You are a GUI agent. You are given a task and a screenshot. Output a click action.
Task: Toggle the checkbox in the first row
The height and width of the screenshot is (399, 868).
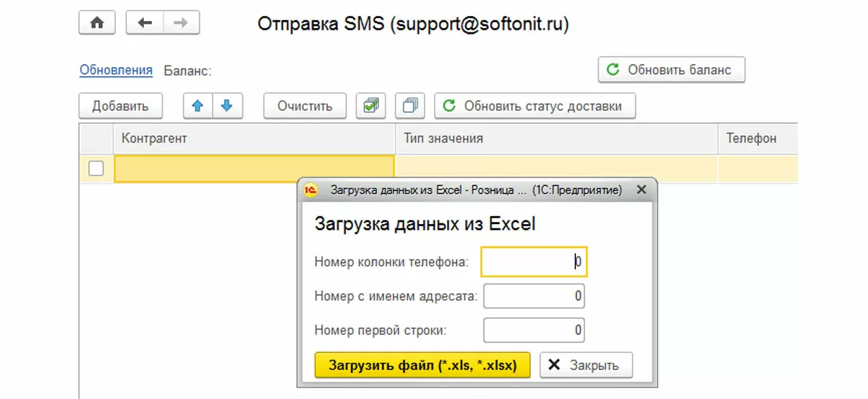tap(96, 168)
